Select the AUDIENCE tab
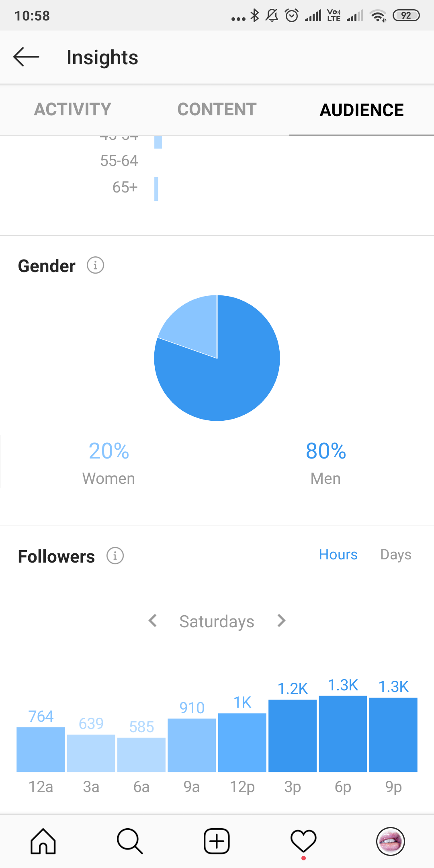 362,109
